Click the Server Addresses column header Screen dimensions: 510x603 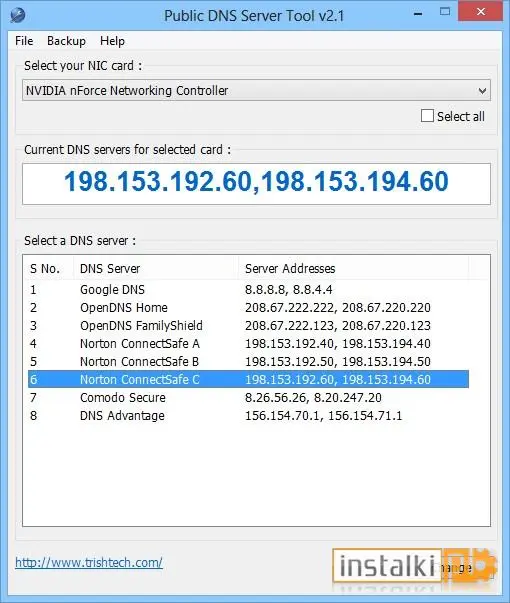(353, 268)
